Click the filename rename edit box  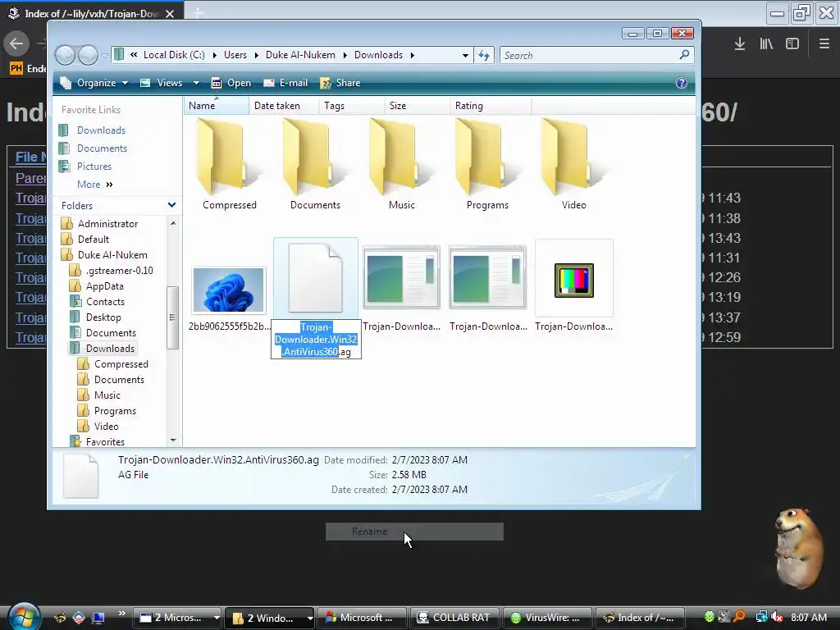316,339
